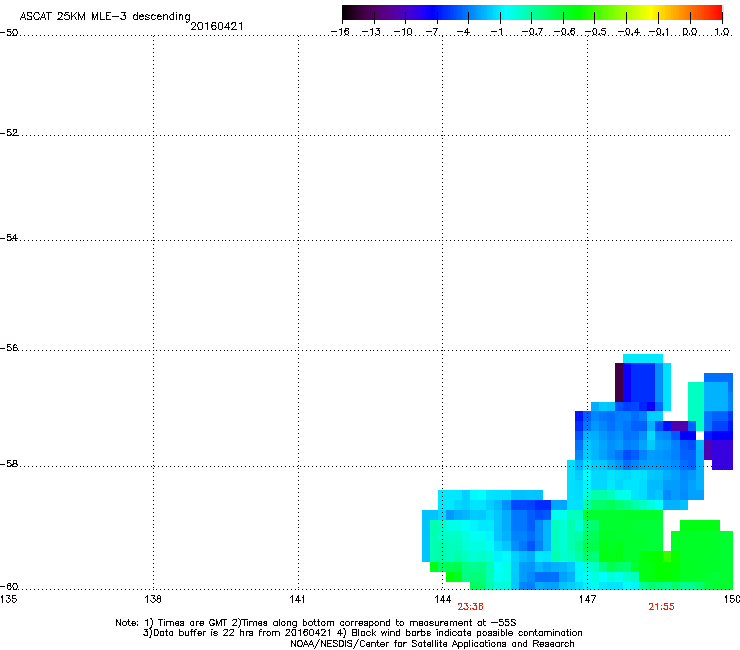This screenshot has height=650, width=740.
Task: Click the "-1" colorbar label
Action: (x=497, y=32)
